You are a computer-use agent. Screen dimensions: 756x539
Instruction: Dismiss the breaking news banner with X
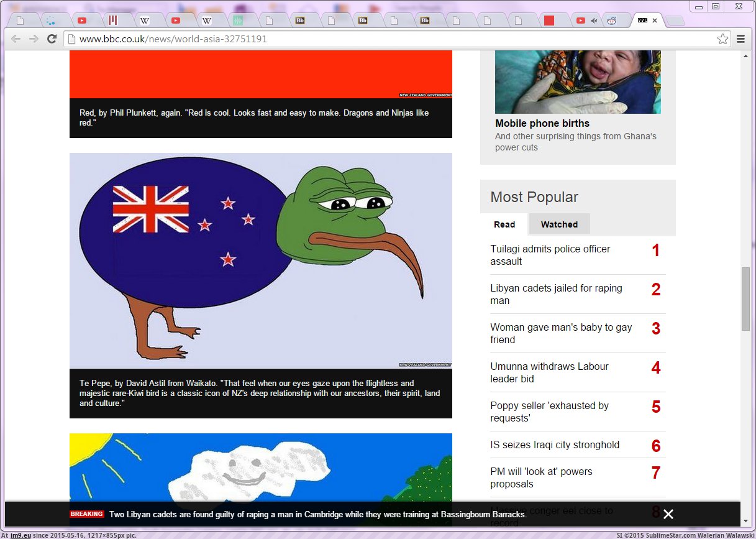[668, 514]
